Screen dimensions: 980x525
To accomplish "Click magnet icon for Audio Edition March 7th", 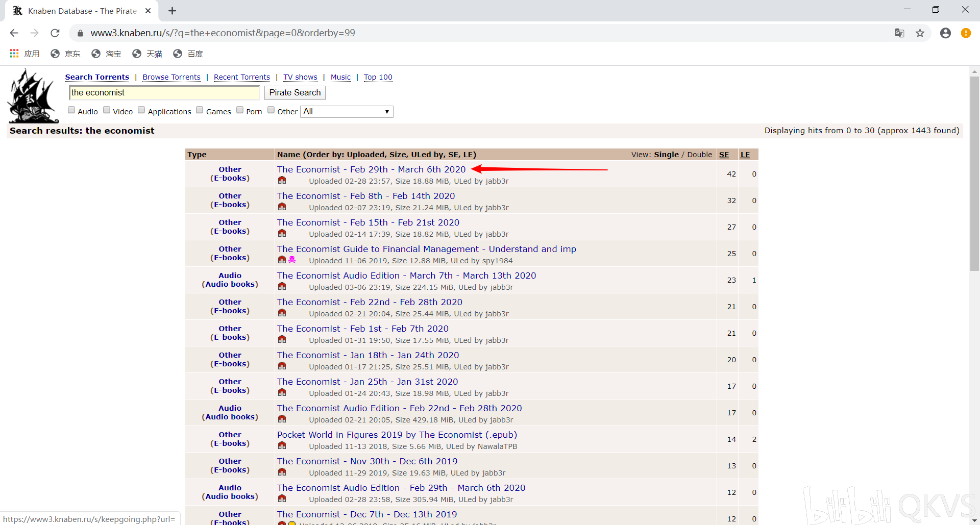I will click(x=282, y=287).
